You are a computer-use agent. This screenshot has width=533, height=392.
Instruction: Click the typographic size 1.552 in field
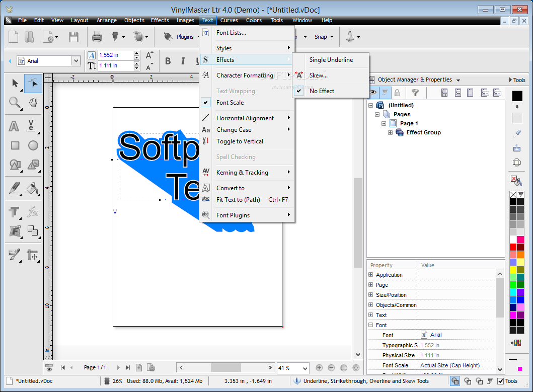pyautogui.click(x=115, y=55)
